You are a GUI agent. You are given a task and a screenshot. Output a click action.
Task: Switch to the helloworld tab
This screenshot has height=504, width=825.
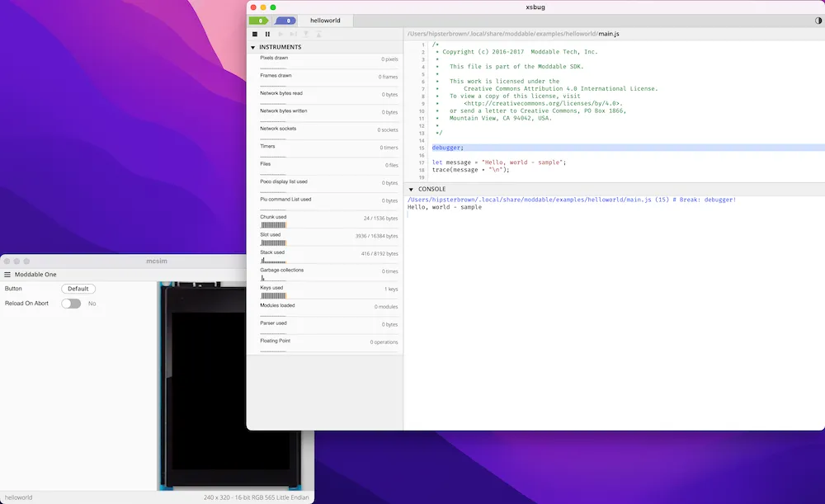(324, 20)
